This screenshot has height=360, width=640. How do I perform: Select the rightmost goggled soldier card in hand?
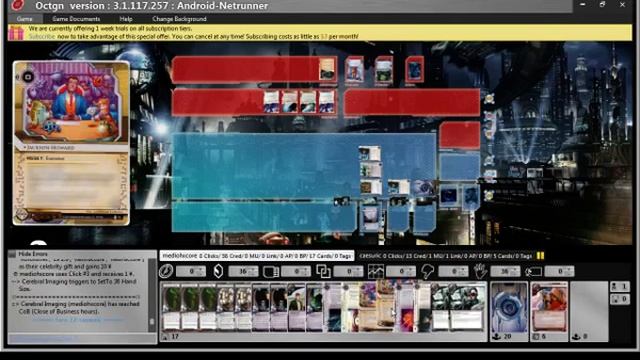[468, 307]
